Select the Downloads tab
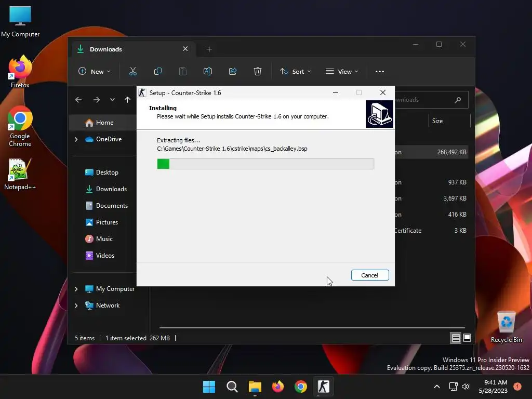Viewport: 532px width, 399px height. (x=132, y=49)
